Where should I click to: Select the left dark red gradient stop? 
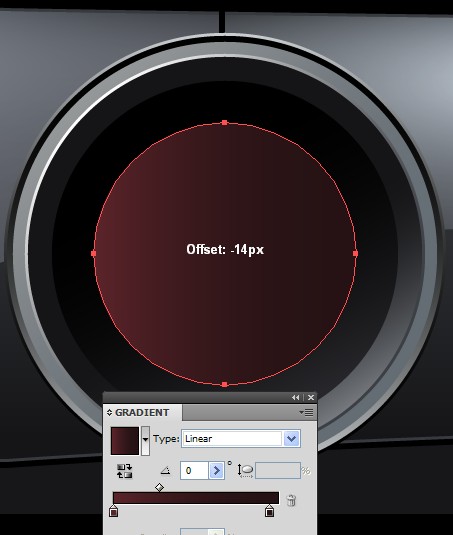[114, 511]
